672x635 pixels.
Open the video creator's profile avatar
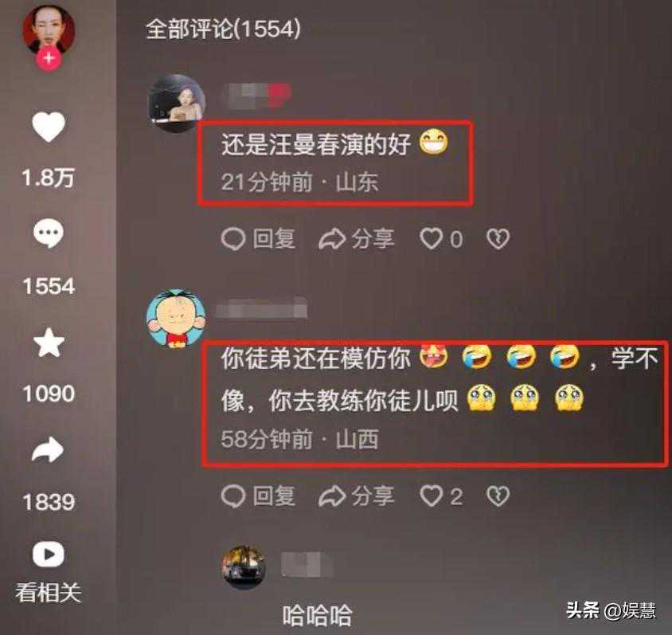[x=49, y=30]
